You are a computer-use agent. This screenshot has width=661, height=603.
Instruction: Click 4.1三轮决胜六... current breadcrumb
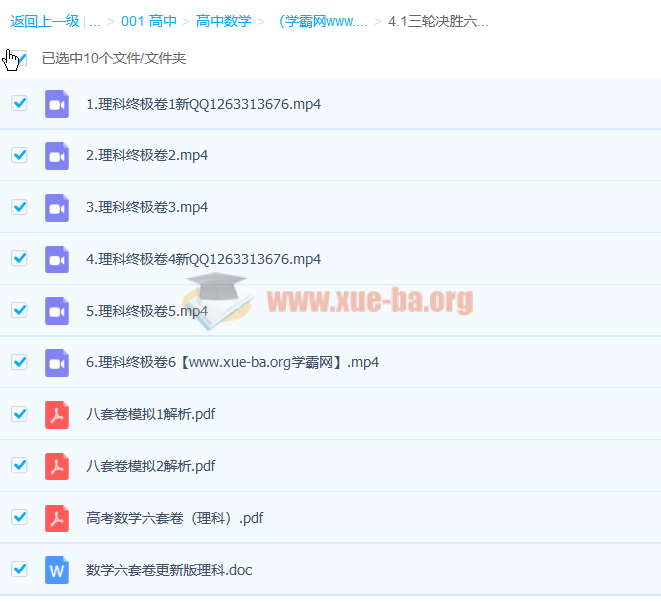pyautogui.click(x=438, y=21)
